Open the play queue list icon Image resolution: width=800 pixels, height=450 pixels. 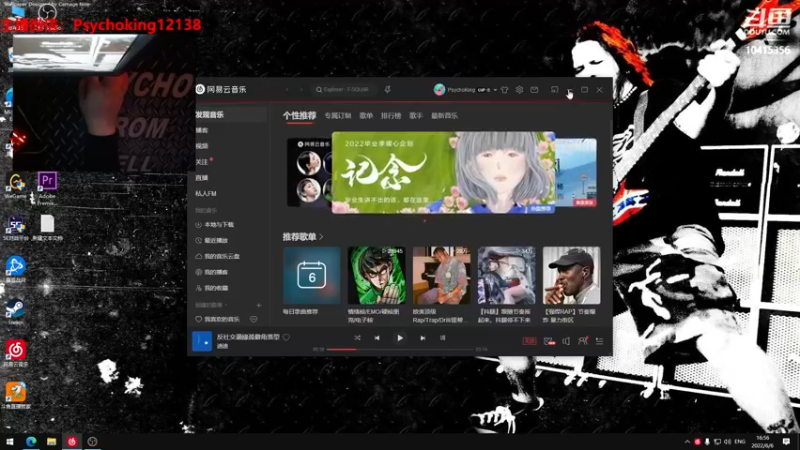pos(599,341)
